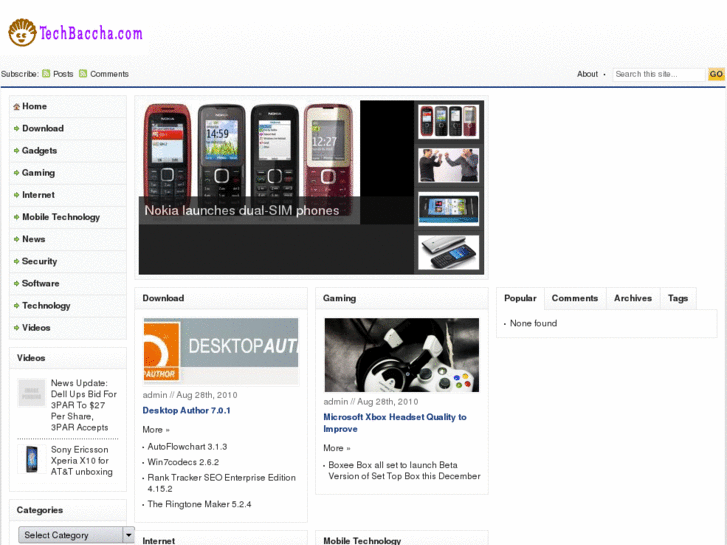Image resolution: width=727 pixels, height=545 pixels.
Task: Click the GO search button
Action: [x=716, y=74]
